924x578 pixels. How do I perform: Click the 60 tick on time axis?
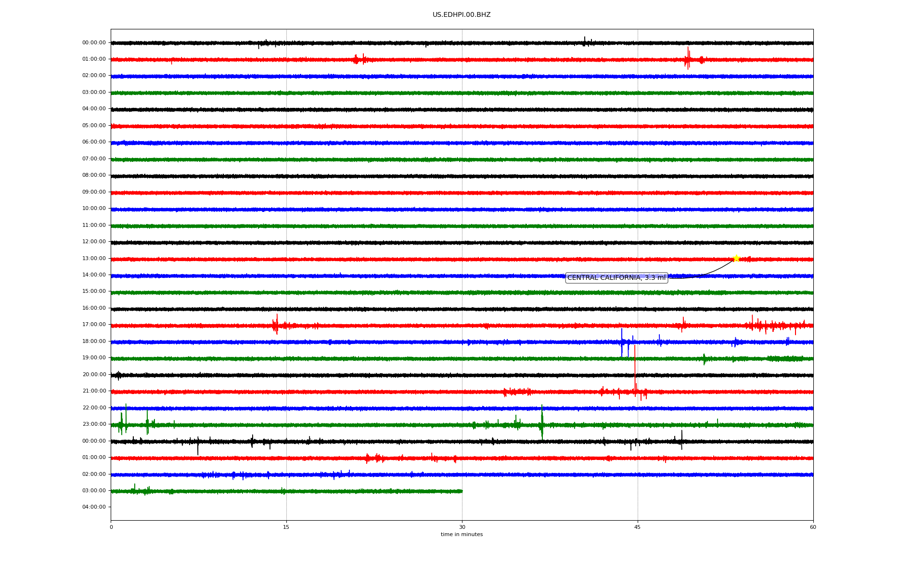(x=813, y=527)
